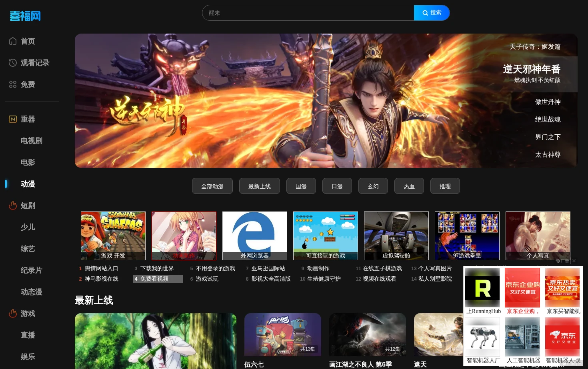Click the 舆情网站入口 link

(x=102, y=269)
